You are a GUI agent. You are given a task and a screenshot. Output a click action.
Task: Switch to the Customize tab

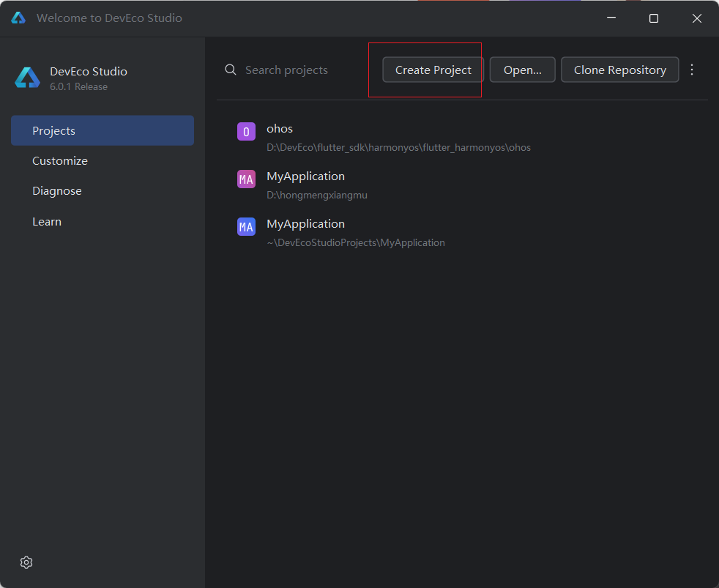coord(103,161)
